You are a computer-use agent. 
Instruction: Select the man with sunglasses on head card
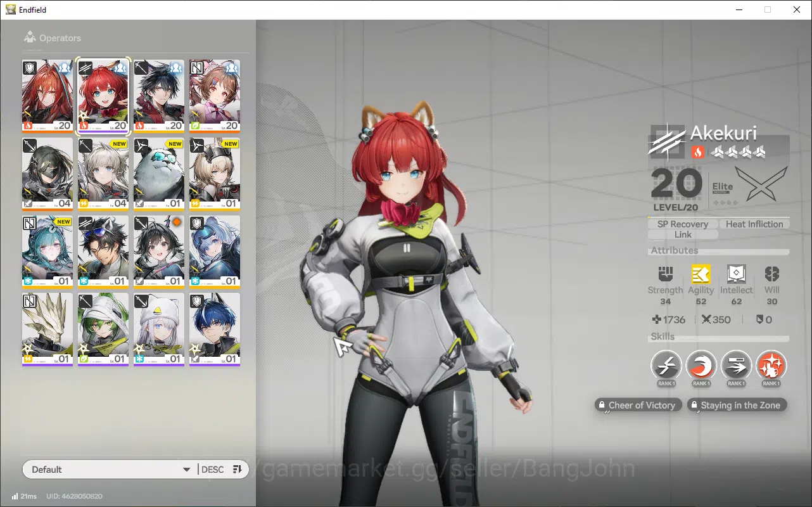(103, 252)
